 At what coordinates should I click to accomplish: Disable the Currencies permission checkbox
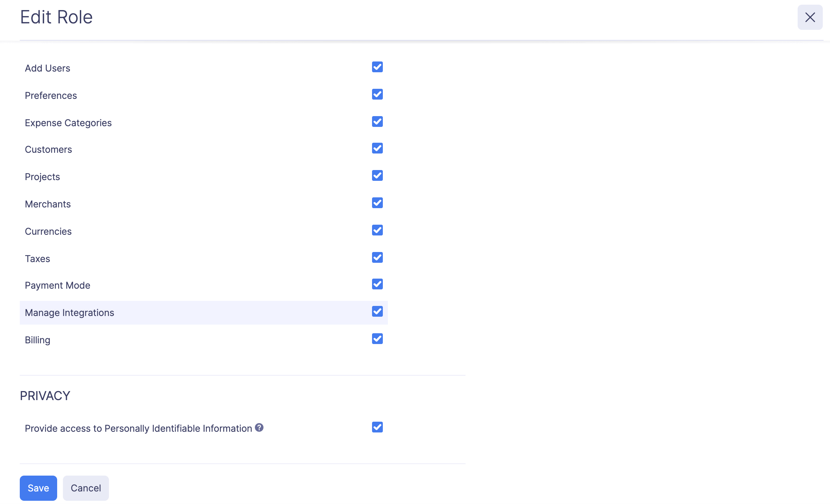click(x=377, y=230)
